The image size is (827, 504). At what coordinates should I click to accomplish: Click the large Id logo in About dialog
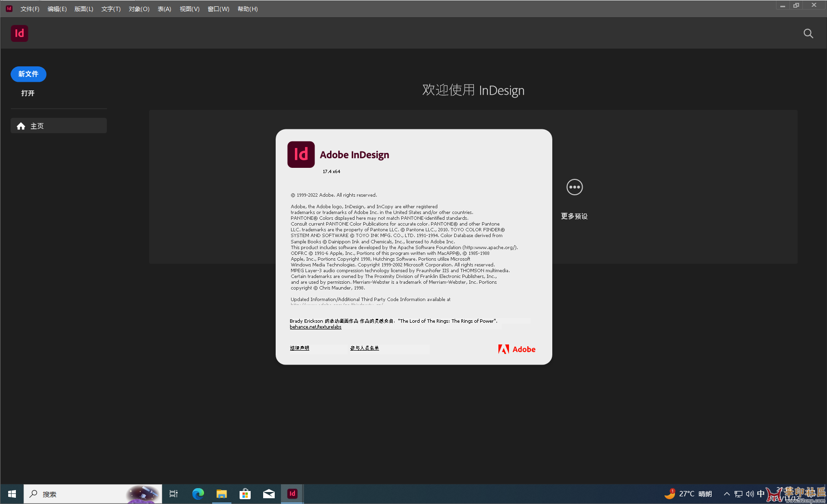(x=301, y=154)
